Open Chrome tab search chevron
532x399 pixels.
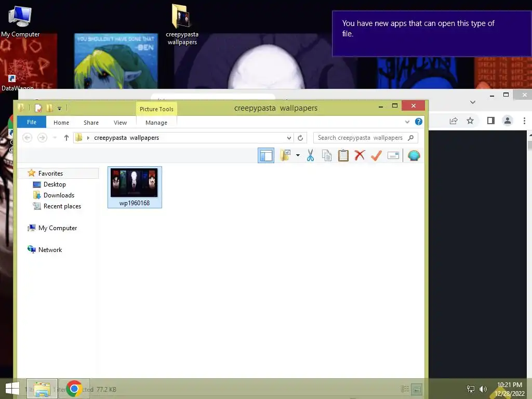pos(473,102)
